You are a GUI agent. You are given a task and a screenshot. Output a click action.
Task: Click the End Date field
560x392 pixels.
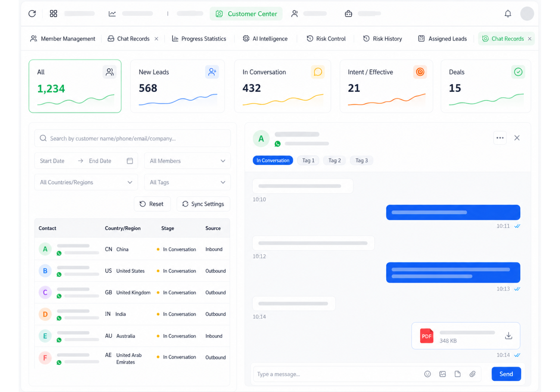100,161
